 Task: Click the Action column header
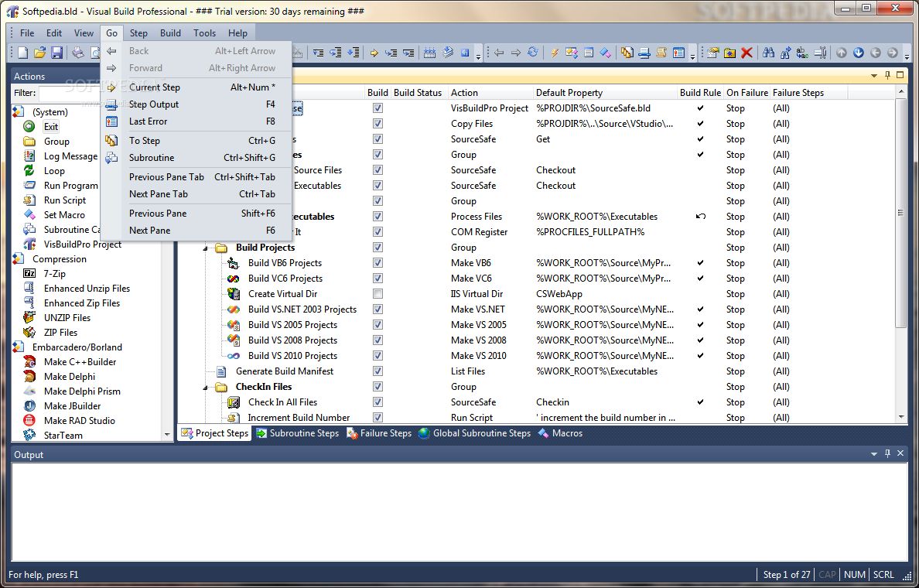(x=490, y=93)
